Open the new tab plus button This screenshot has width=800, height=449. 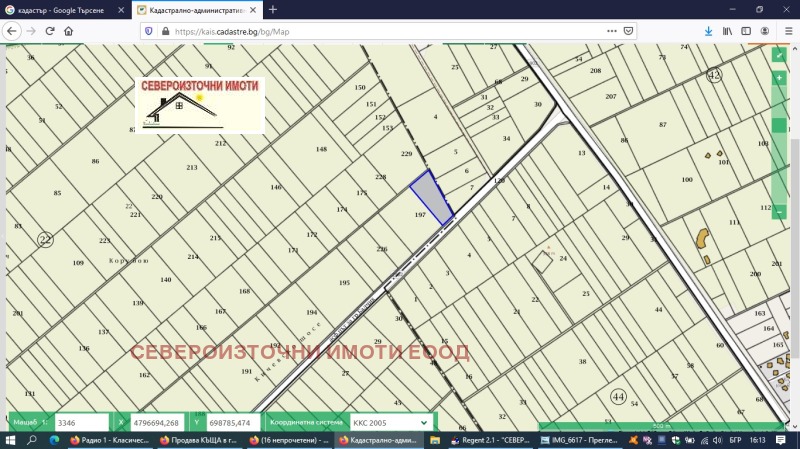tap(273, 9)
